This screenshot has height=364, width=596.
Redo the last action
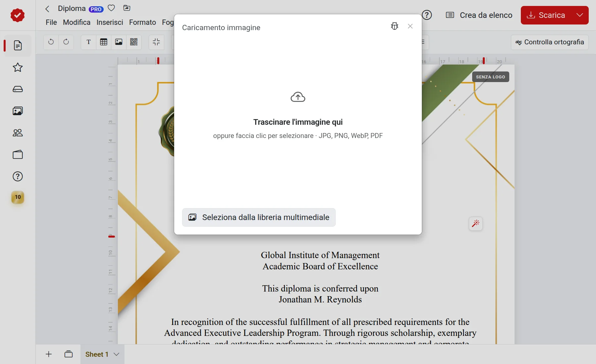click(x=66, y=42)
